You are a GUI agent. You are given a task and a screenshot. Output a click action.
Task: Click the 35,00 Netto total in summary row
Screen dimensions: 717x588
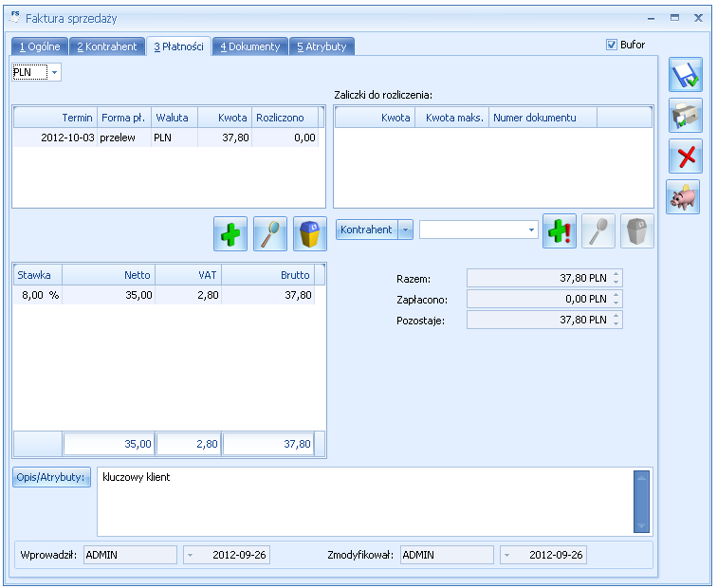point(109,444)
